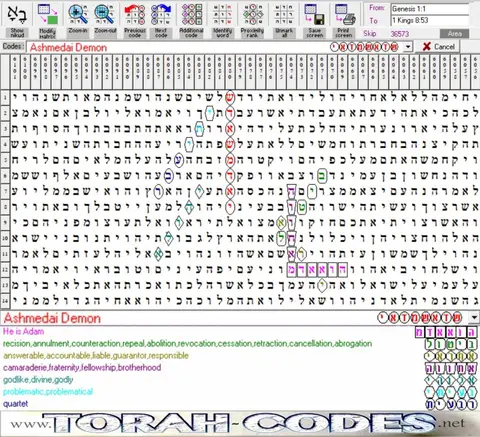This screenshot has width=480, height=437.
Task: Click the Cancel button
Action: (438, 47)
